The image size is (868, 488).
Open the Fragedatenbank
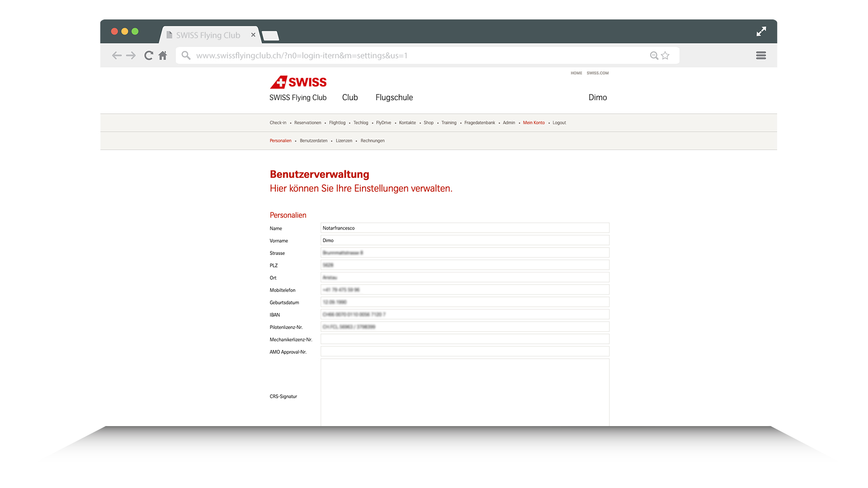[x=480, y=122]
